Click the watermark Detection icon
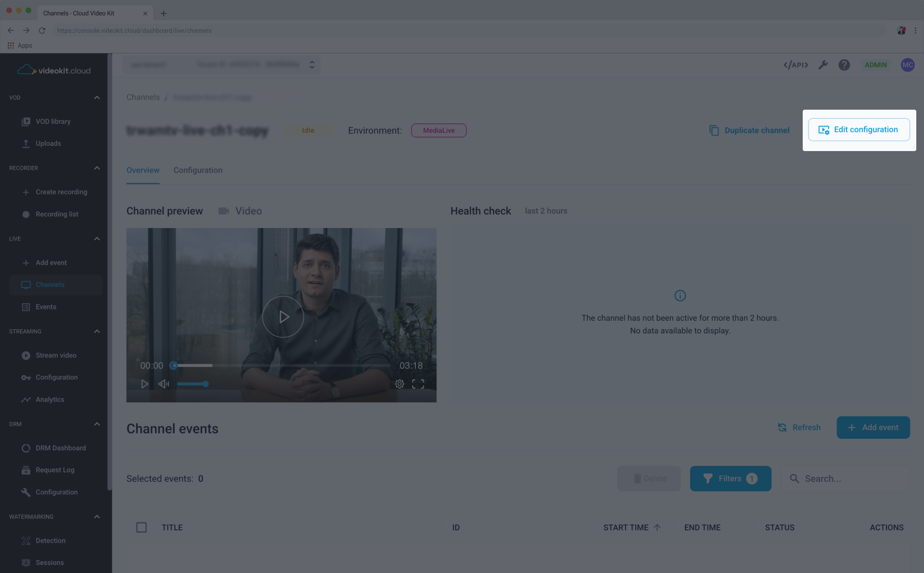924x573 pixels. (26, 540)
